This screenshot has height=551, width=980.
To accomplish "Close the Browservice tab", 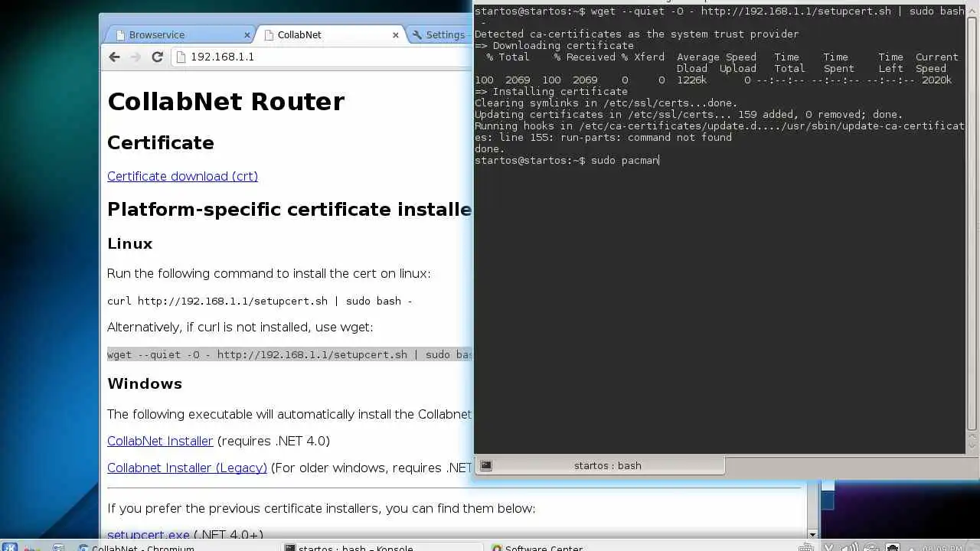I will 247,35.
